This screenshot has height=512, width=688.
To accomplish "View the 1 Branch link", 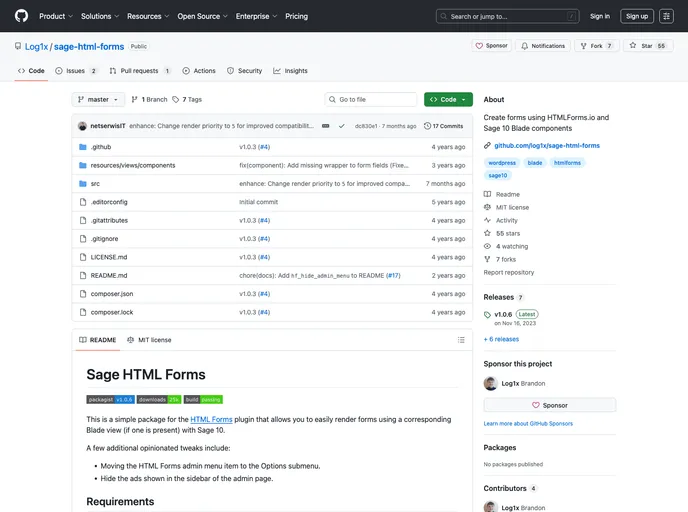I will [150, 100].
